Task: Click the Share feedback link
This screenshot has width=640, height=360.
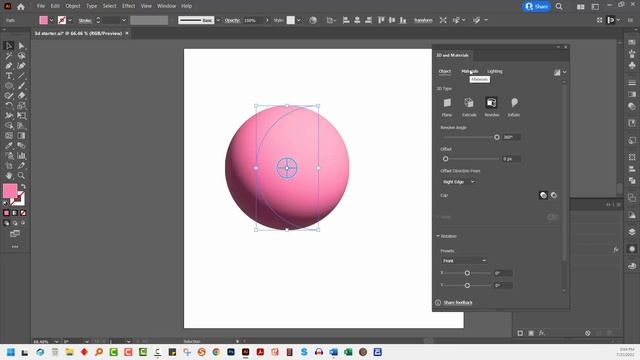Action: pyautogui.click(x=458, y=302)
